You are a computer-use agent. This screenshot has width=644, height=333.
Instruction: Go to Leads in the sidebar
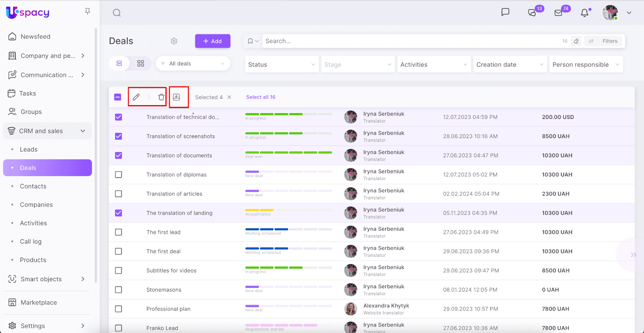tap(29, 149)
